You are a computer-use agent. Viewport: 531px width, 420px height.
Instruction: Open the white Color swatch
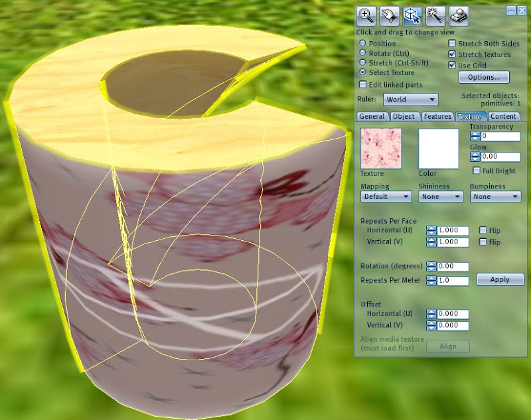439,148
